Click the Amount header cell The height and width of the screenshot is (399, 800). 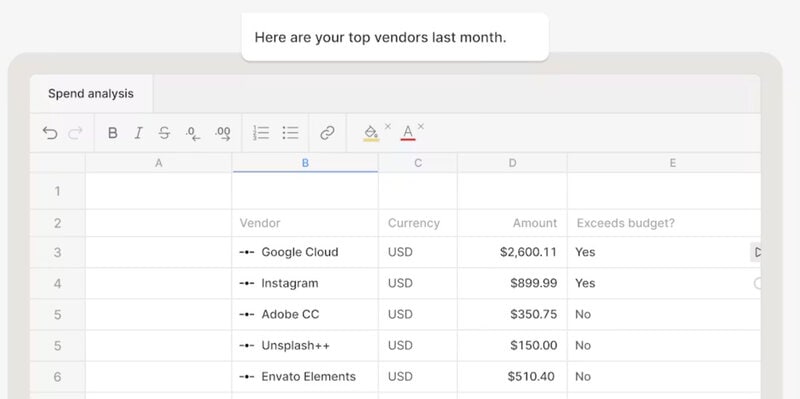(x=512, y=223)
